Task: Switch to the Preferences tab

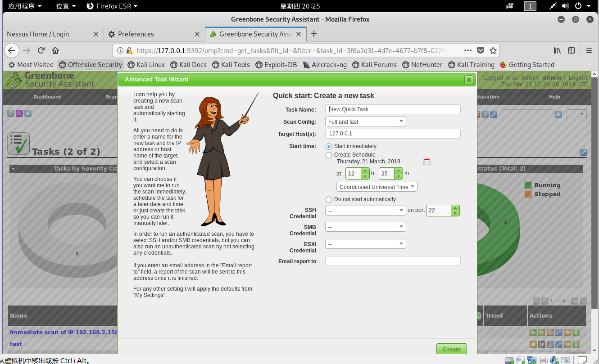Action: click(x=154, y=34)
